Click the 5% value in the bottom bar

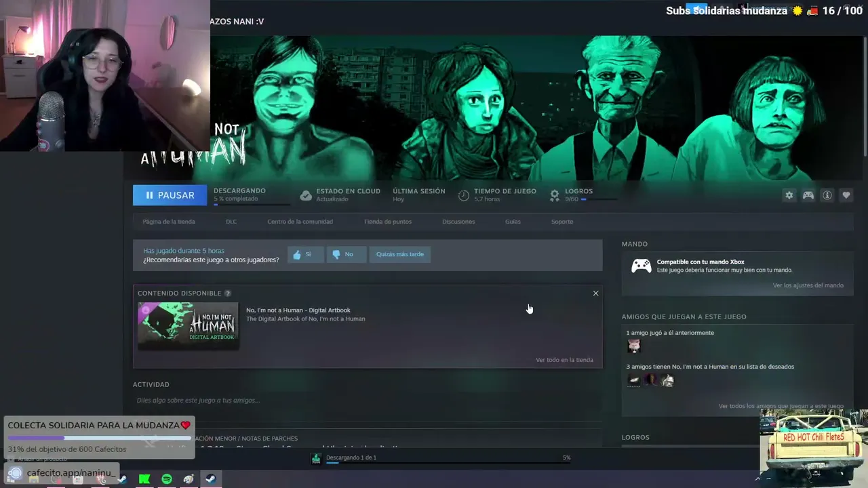coord(566,458)
